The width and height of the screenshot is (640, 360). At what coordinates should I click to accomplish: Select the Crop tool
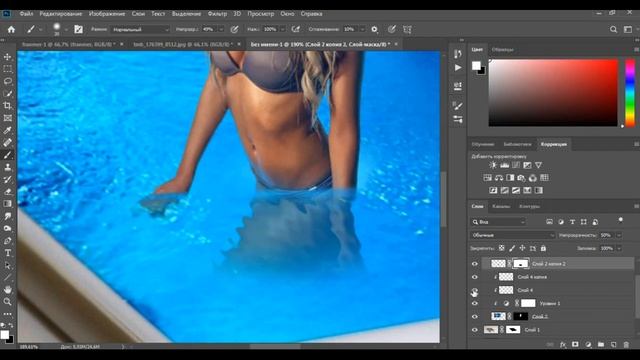click(7, 106)
